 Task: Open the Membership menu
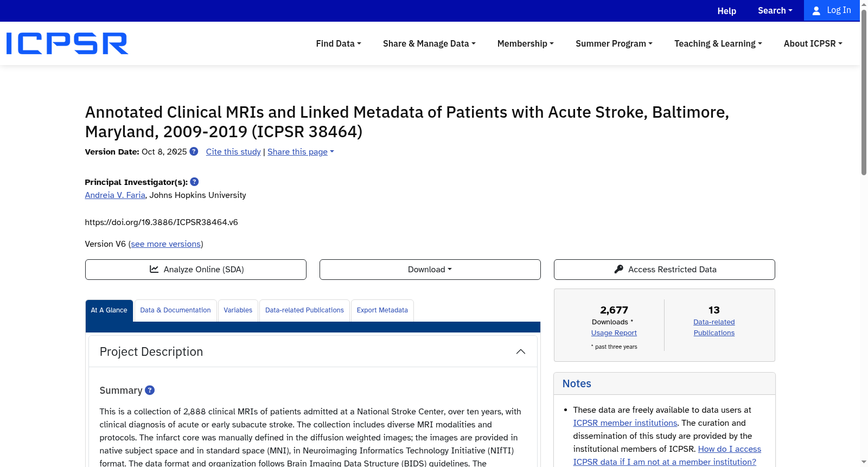click(526, 43)
